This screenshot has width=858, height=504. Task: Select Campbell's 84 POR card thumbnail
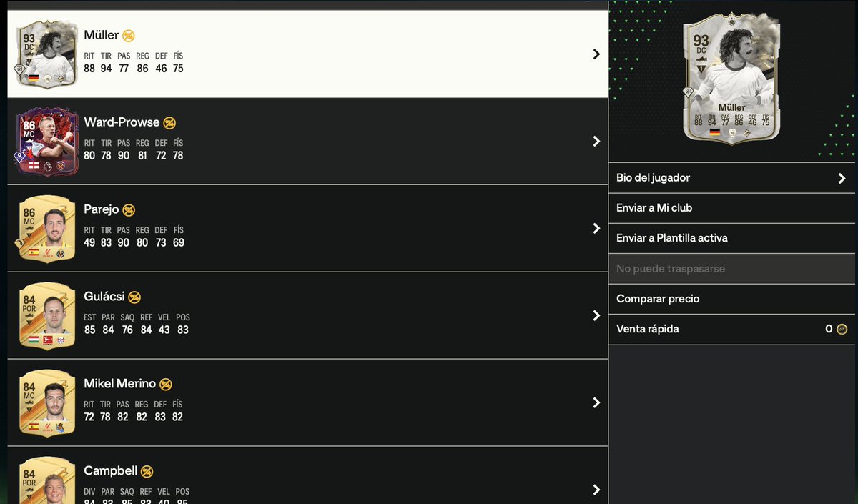tap(47, 481)
